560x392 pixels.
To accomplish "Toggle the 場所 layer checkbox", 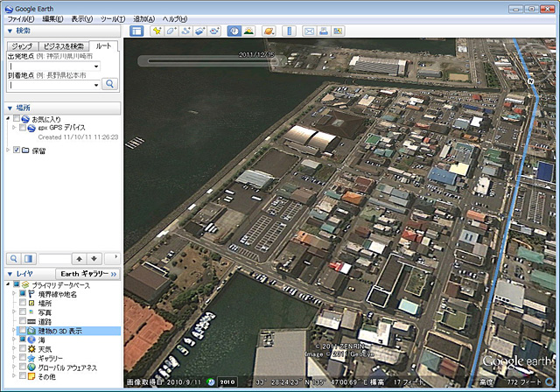I will (x=23, y=303).
